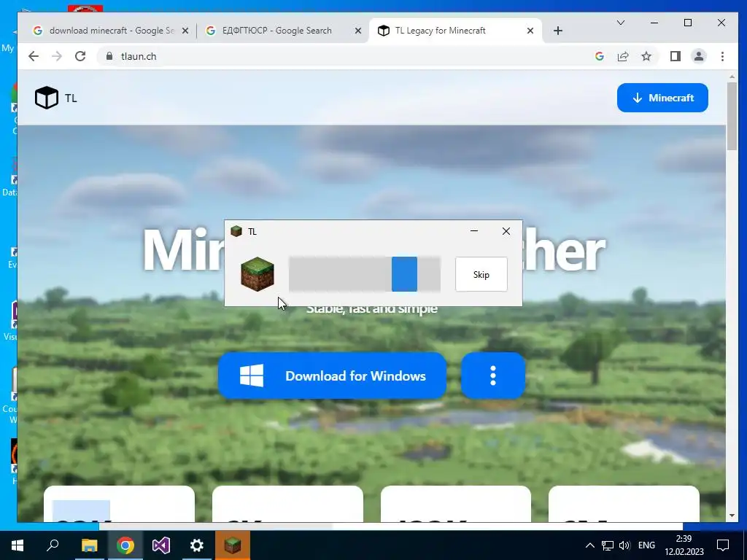Open Visual Studio from the taskbar
Image resolution: width=747 pixels, height=560 pixels.
161,545
